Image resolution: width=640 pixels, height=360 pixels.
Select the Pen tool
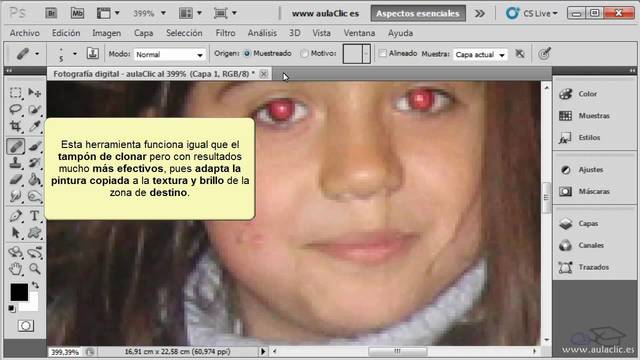pyautogui.click(x=16, y=216)
